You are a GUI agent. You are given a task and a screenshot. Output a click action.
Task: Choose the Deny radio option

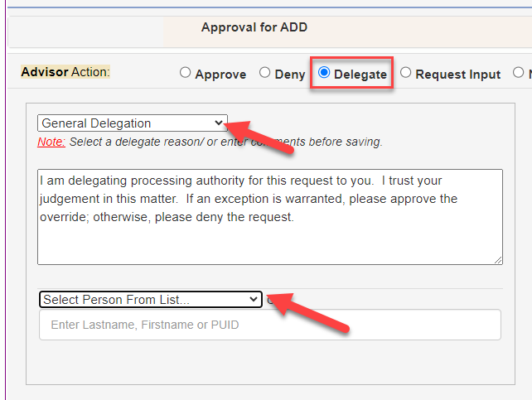265,73
